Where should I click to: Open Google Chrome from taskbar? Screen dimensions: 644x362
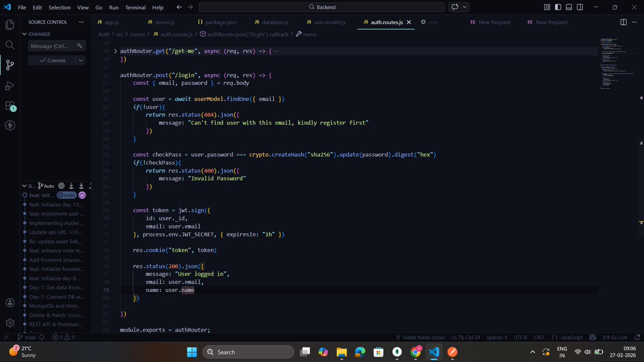[416, 352]
